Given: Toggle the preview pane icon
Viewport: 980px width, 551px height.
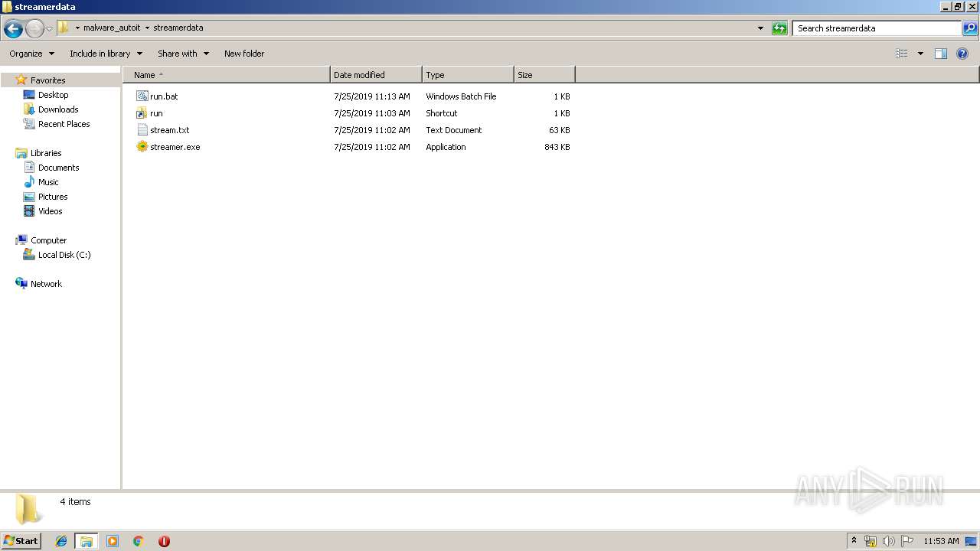Looking at the screenshot, I should click(x=941, y=54).
